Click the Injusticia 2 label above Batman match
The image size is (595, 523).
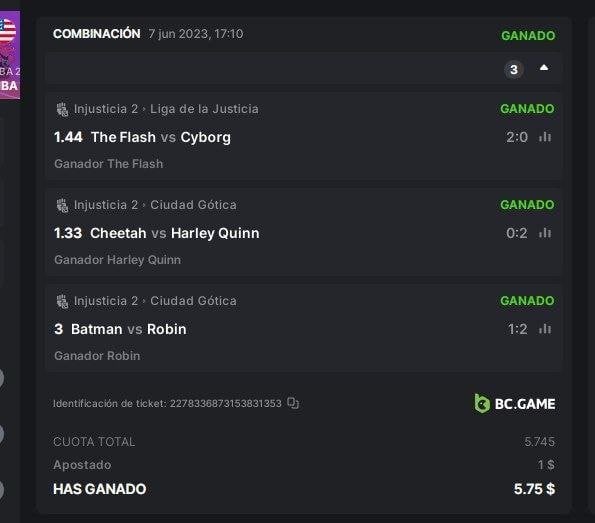tap(106, 301)
